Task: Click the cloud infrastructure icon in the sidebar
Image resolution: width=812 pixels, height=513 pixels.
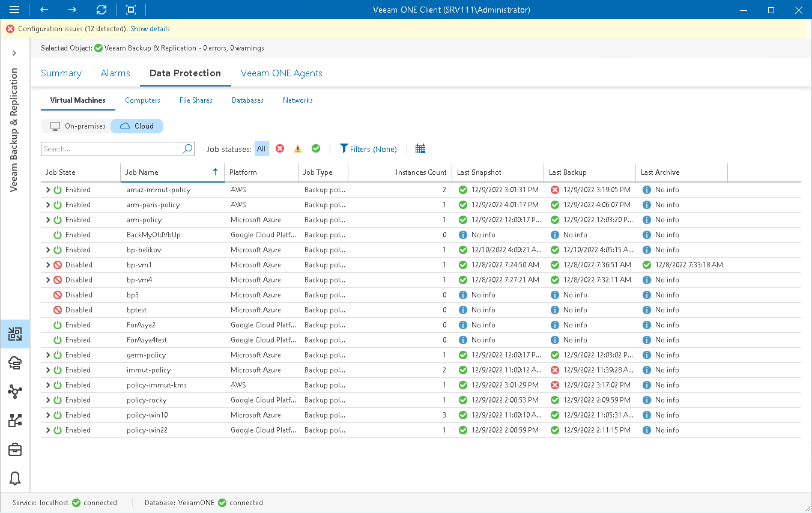Action: 15,363
